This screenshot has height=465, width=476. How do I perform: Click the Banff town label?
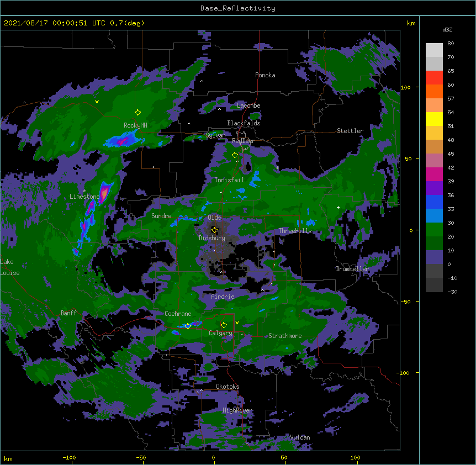[x=68, y=313]
